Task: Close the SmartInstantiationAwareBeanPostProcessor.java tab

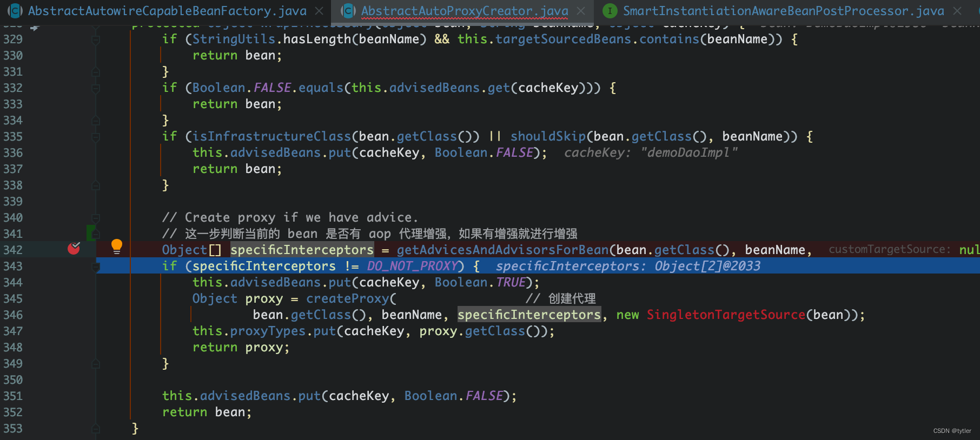Action: pyautogui.click(x=957, y=11)
